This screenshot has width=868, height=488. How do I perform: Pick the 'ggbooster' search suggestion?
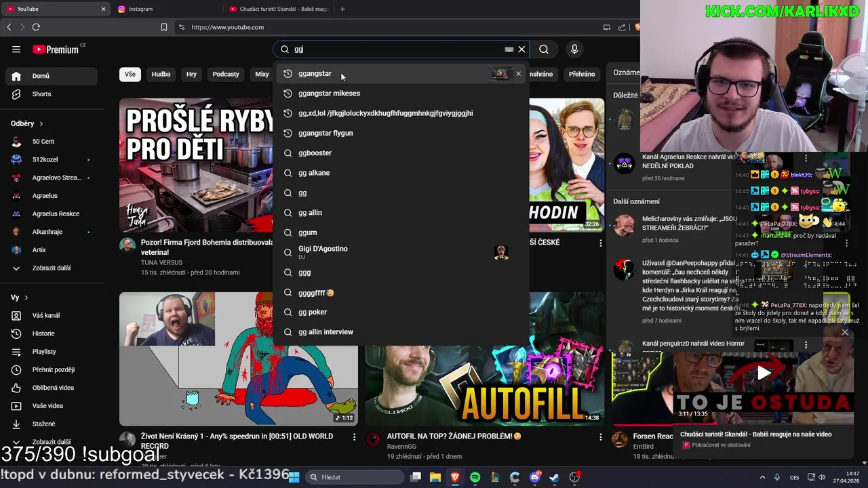coord(401,153)
